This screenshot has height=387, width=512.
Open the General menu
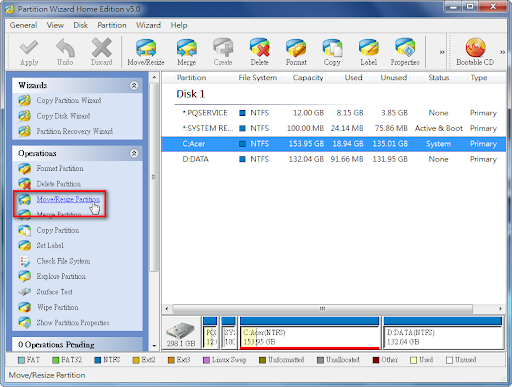point(23,25)
